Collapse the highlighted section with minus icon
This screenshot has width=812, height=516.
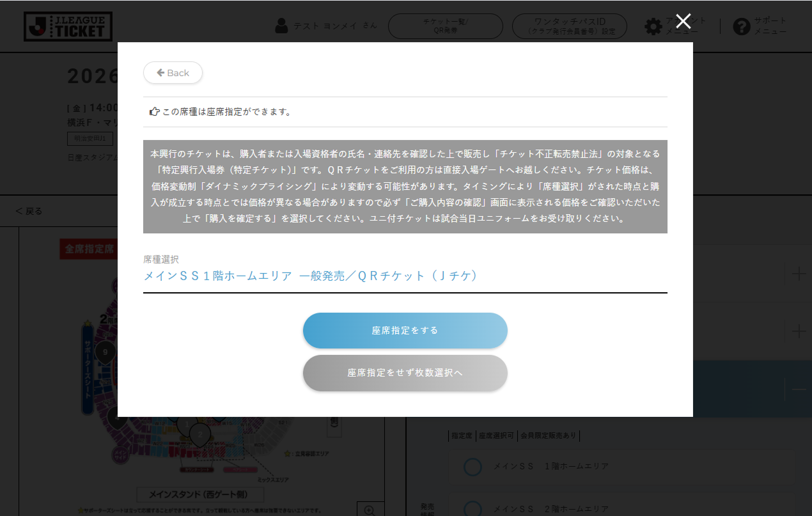coord(799,389)
